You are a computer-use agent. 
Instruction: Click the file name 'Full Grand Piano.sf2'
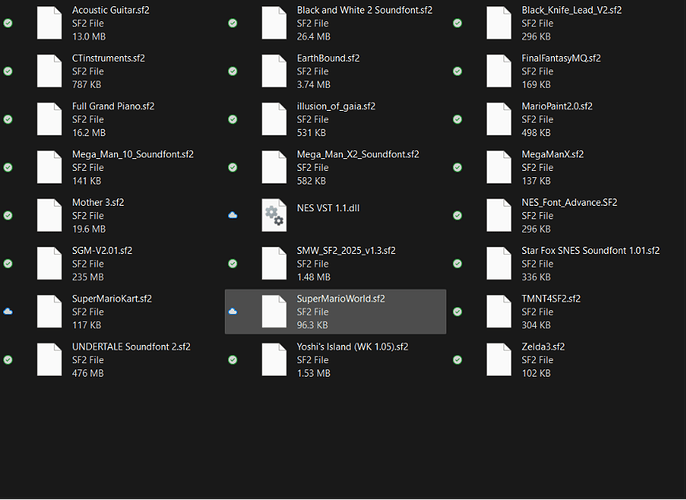[x=113, y=106]
